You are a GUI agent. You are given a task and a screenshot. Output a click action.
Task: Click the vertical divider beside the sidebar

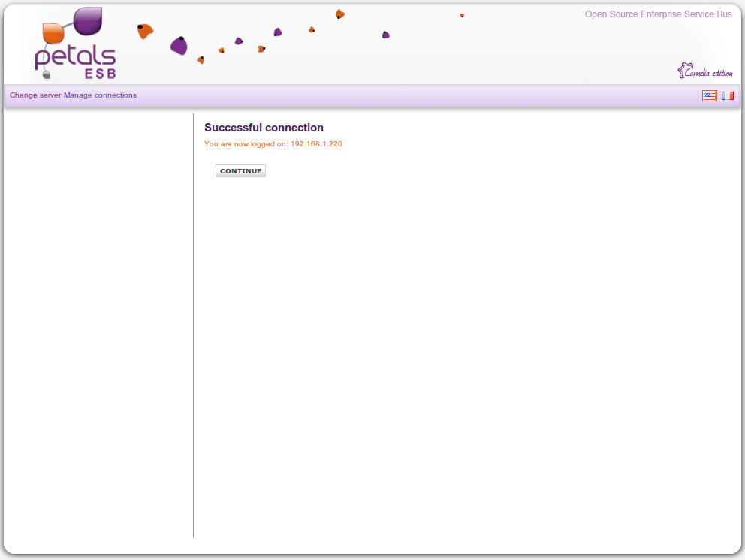[x=193, y=323]
